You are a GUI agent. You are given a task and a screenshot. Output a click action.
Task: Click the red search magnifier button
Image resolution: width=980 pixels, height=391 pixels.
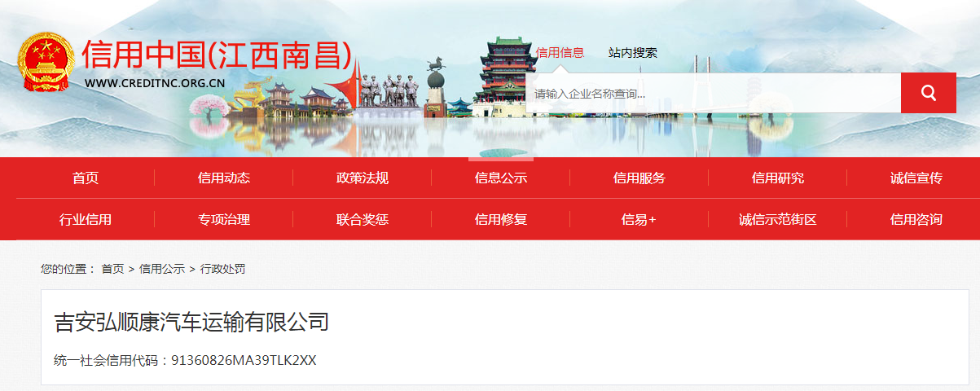point(929,93)
